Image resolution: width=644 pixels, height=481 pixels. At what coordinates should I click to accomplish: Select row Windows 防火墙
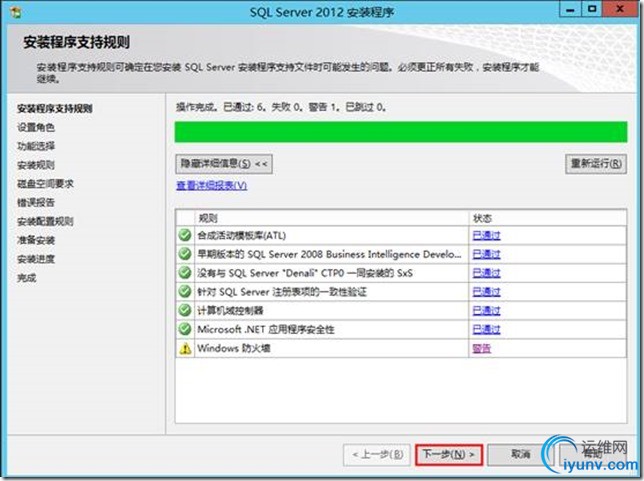pos(401,348)
